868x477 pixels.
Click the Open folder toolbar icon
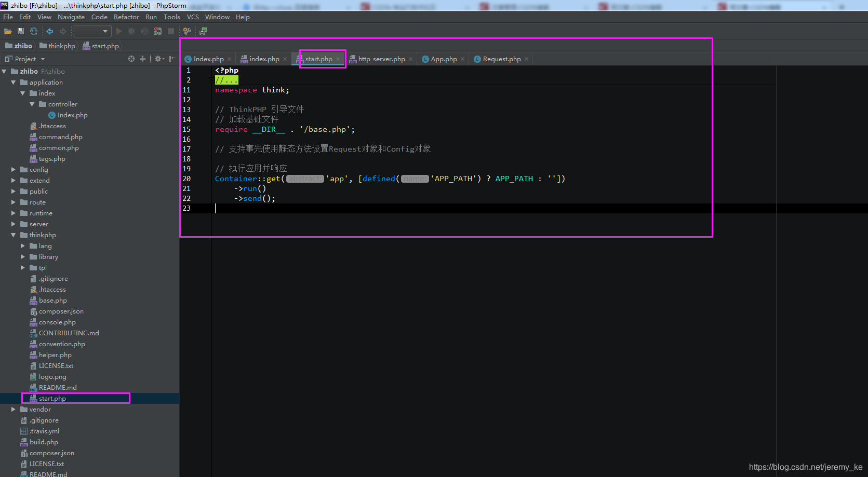coord(8,31)
